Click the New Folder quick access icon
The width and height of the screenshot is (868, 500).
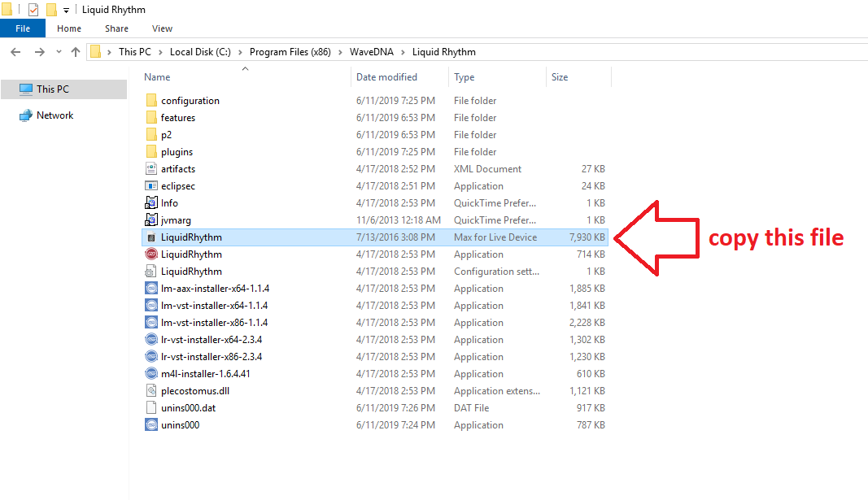pos(51,10)
